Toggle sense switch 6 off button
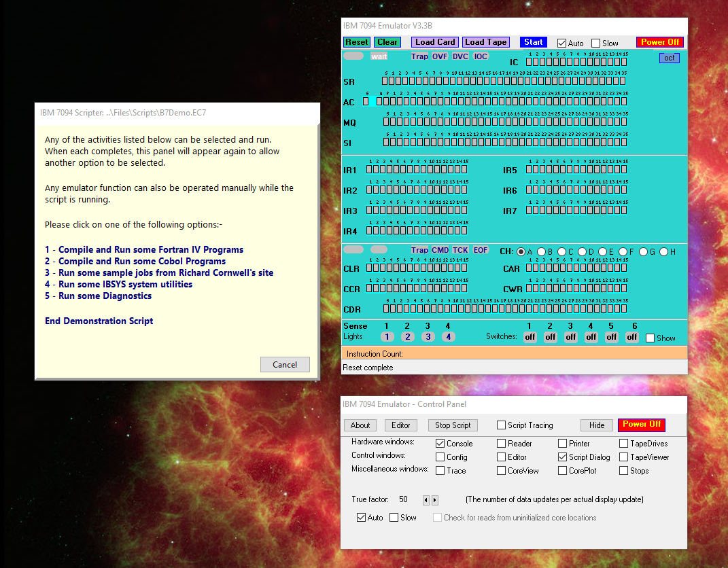The image size is (728, 568). 632,338
